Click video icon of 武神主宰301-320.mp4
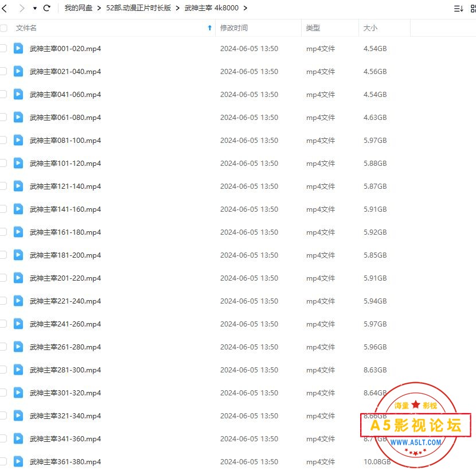The height and width of the screenshot is (474, 476). point(18,393)
